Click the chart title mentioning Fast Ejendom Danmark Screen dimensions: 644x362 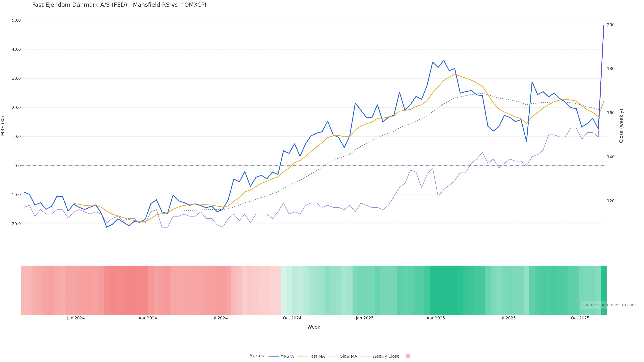(119, 5)
